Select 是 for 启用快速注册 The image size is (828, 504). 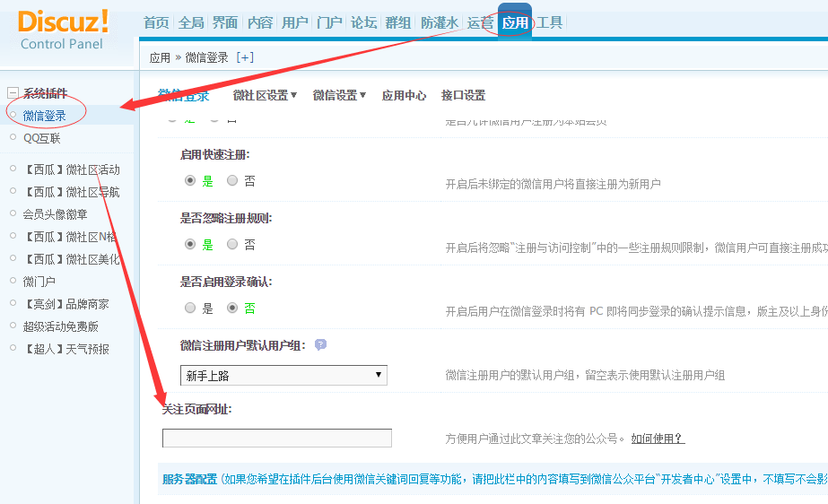click(190, 180)
